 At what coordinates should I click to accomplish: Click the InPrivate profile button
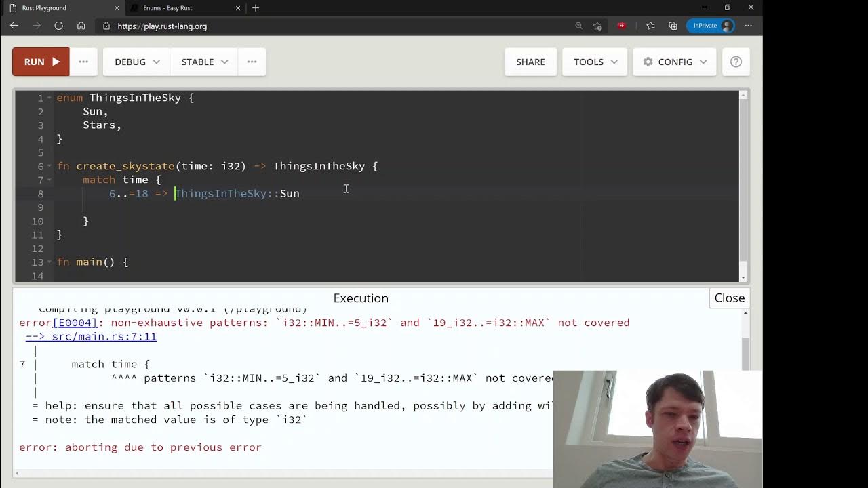click(x=710, y=26)
